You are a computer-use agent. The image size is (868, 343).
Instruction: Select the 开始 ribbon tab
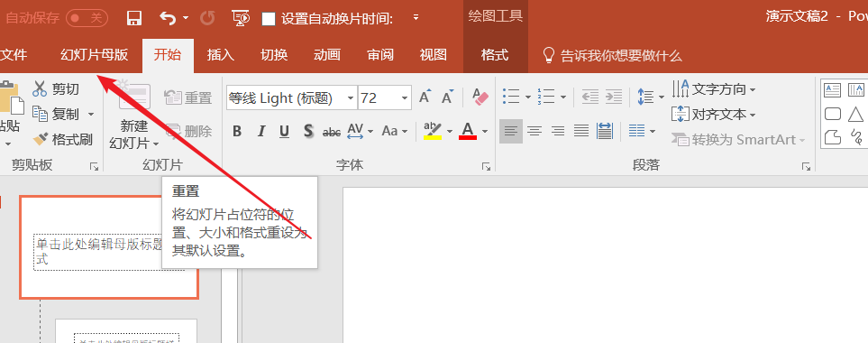coord(168,55)
